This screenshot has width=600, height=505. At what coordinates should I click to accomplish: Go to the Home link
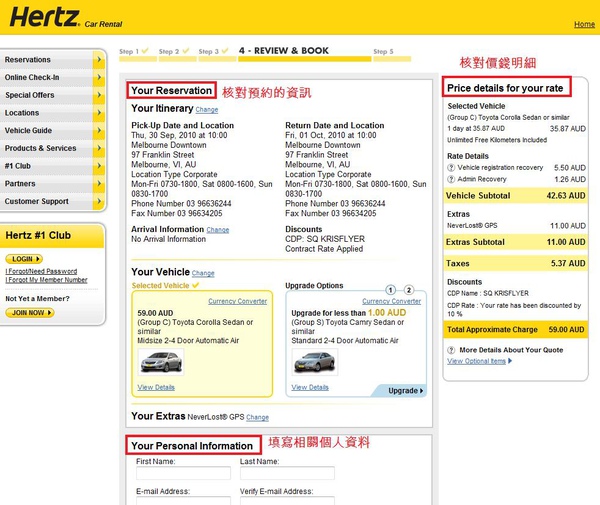pos(584,24)
